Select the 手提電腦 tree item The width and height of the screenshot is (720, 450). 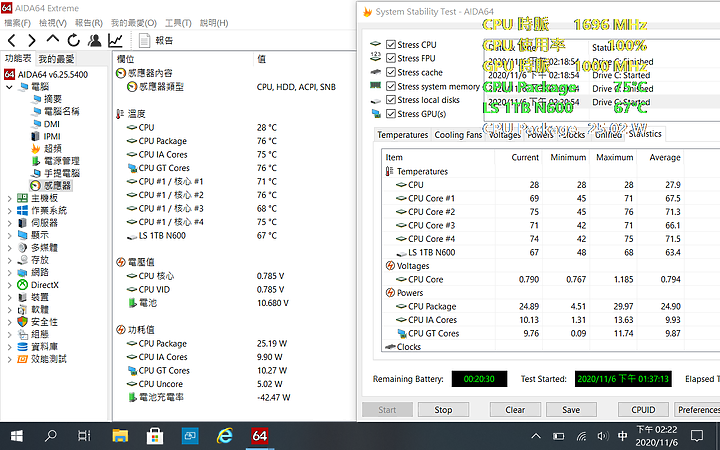62,174
